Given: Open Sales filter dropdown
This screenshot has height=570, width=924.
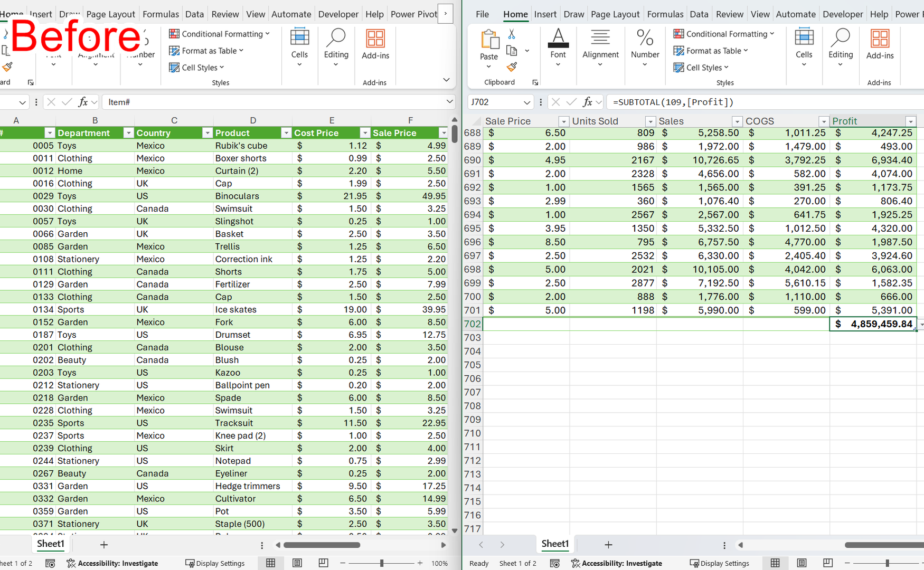Looking at the screenshot, I should coord(737,121).
